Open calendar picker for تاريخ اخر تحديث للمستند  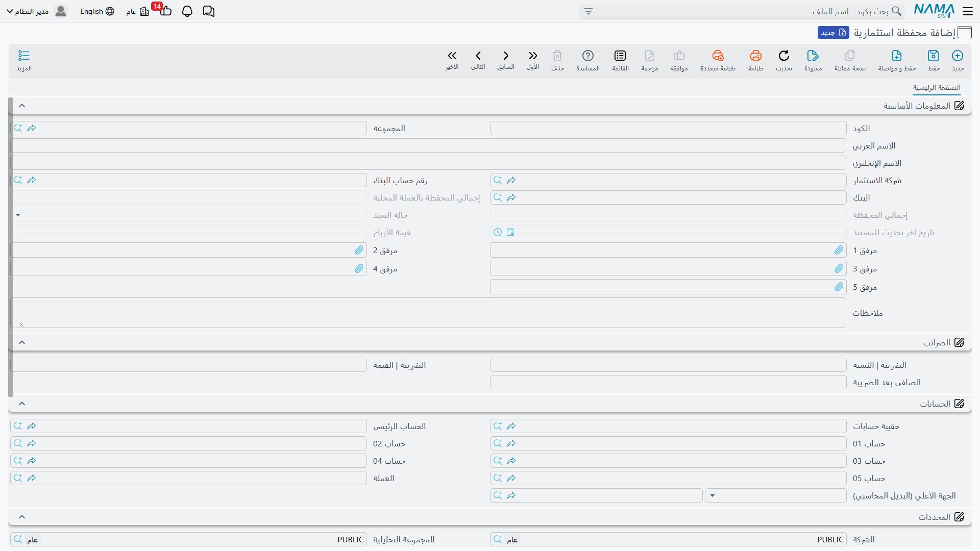click(510, 232)
